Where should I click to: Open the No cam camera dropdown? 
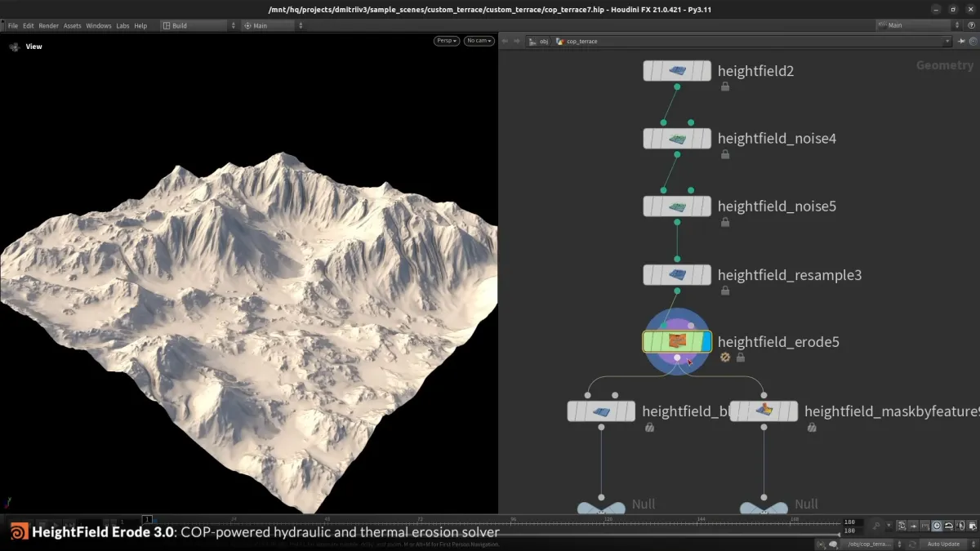point(478,40)
